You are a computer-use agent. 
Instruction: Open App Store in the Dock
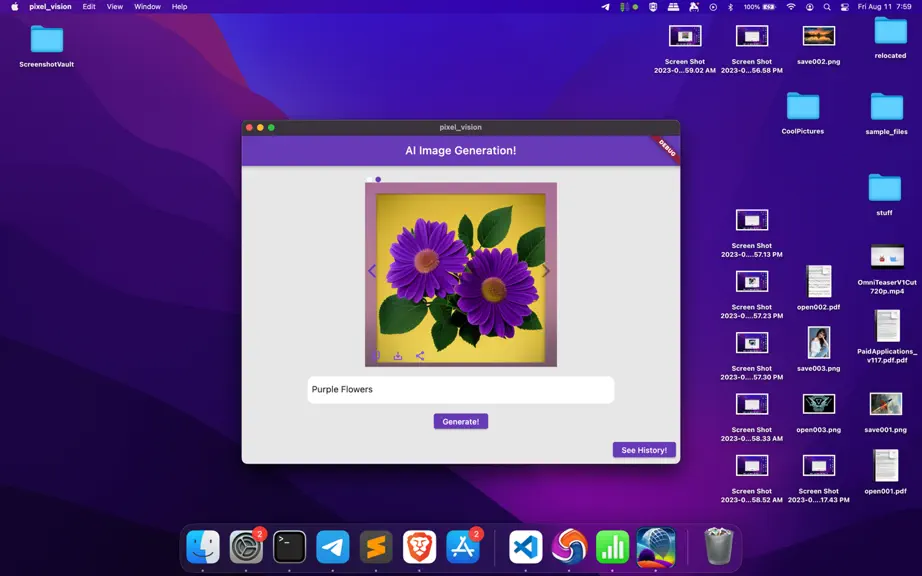click(x=463, y=547)
